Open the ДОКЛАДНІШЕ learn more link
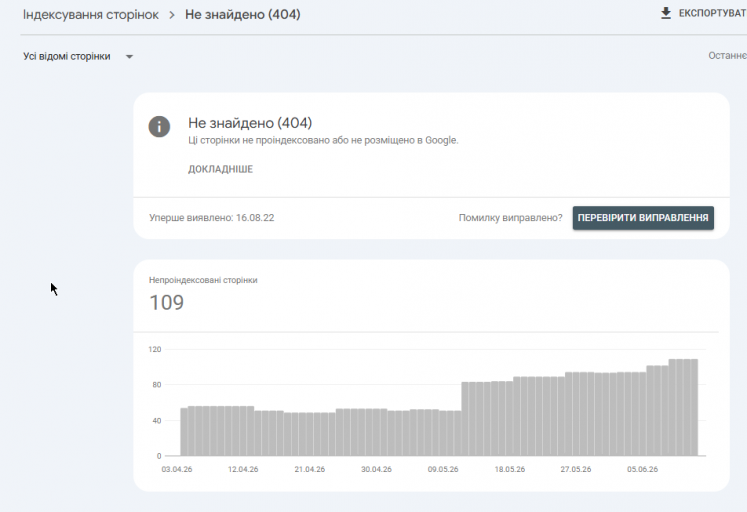The width and height of the screenshot is (747, 512). (x=220, y=169)
